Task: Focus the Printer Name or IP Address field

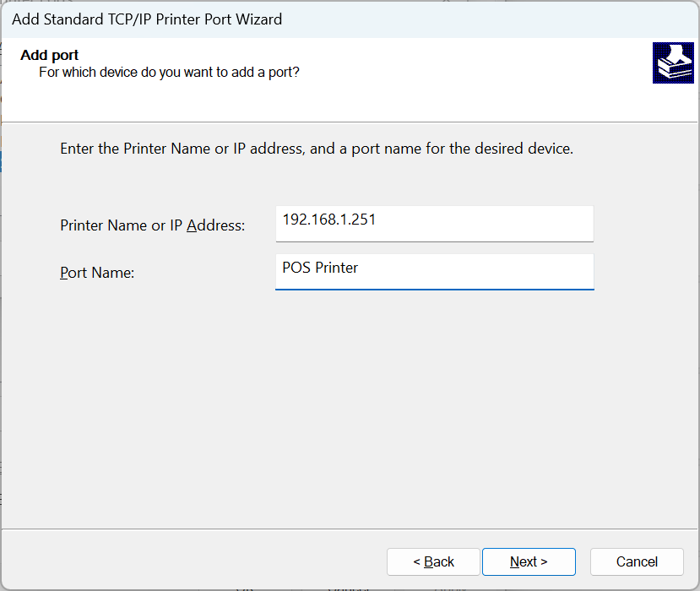Action: pyautogui.click(x=434, y=224)
